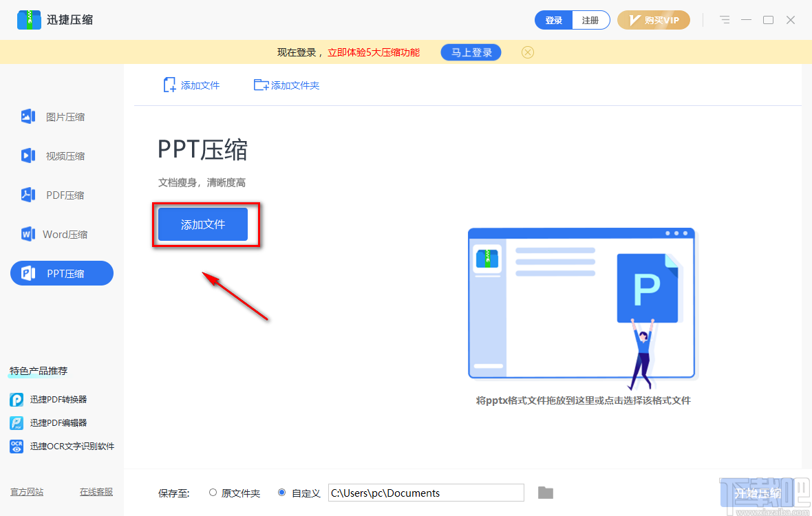The height and width of the screenshot is (516, 812).
Task: Select the 自定义 radio button
Action: tap(281, 492)
